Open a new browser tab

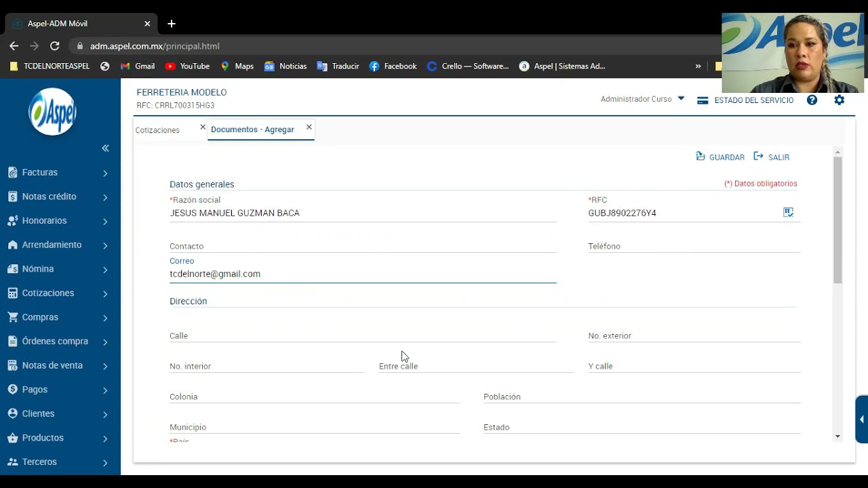point(172,24)
